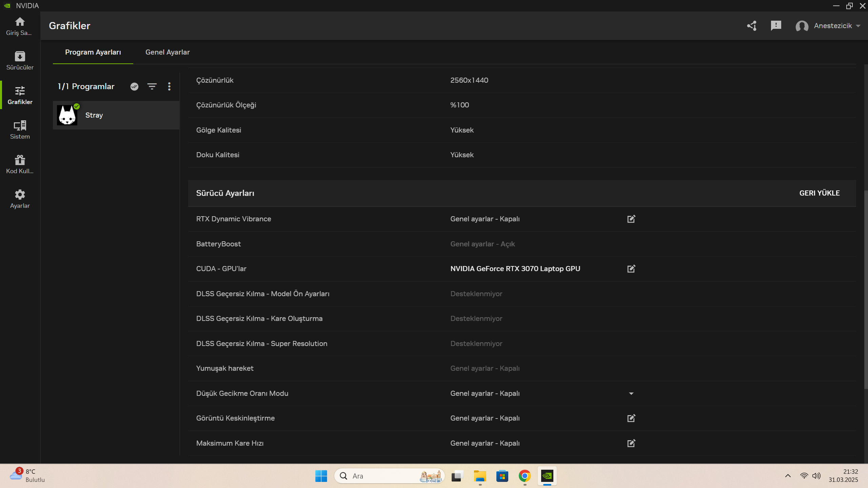The height and width of the screenshot is (488, 868).
Task: Open the clock and date 21:32
Action: point(843,476)
